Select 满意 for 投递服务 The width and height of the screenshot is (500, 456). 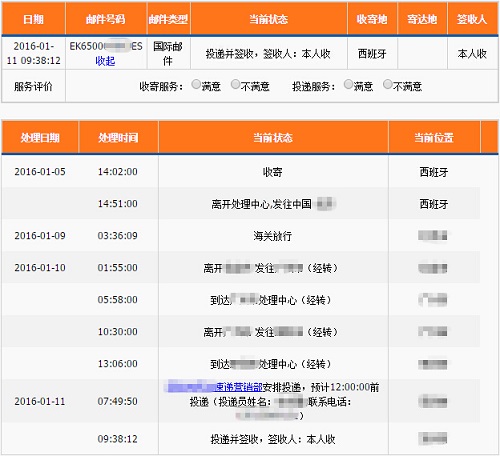point(348,85)
